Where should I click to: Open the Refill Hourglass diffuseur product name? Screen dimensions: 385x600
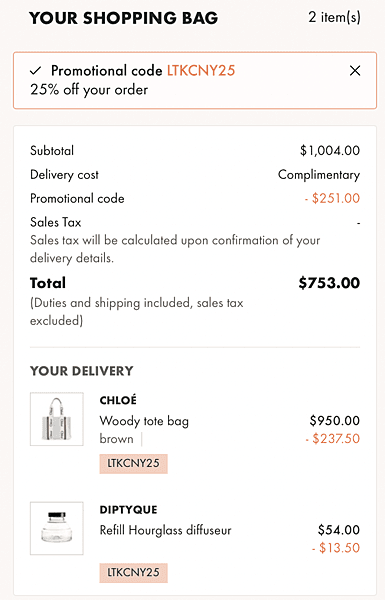[x=165, y=530]
